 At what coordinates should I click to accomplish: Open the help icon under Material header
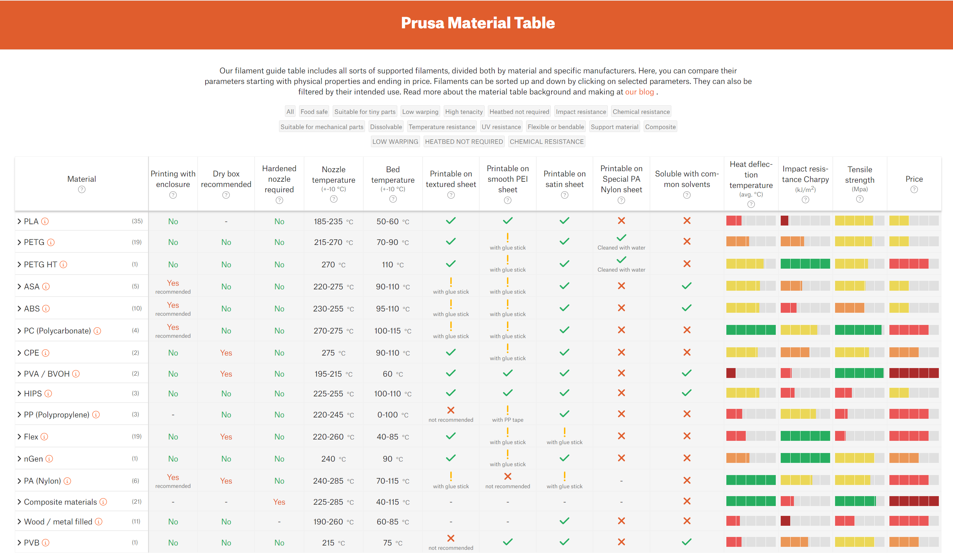coord(82,190)
